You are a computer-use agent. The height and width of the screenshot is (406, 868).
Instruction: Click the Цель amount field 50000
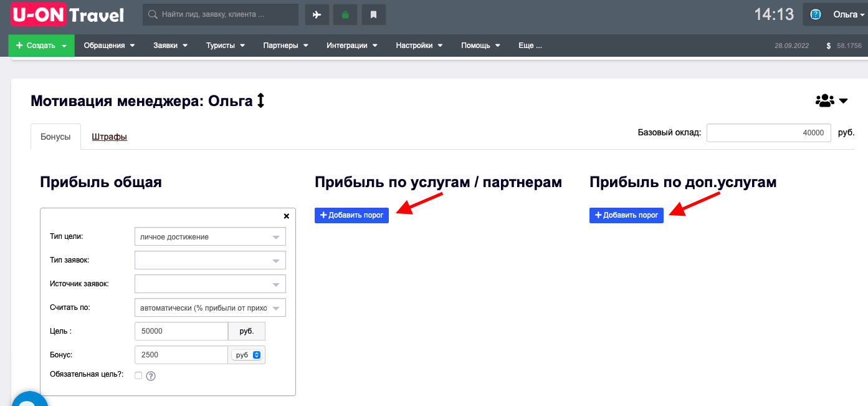pyautogui.click(x=181, y=331)
